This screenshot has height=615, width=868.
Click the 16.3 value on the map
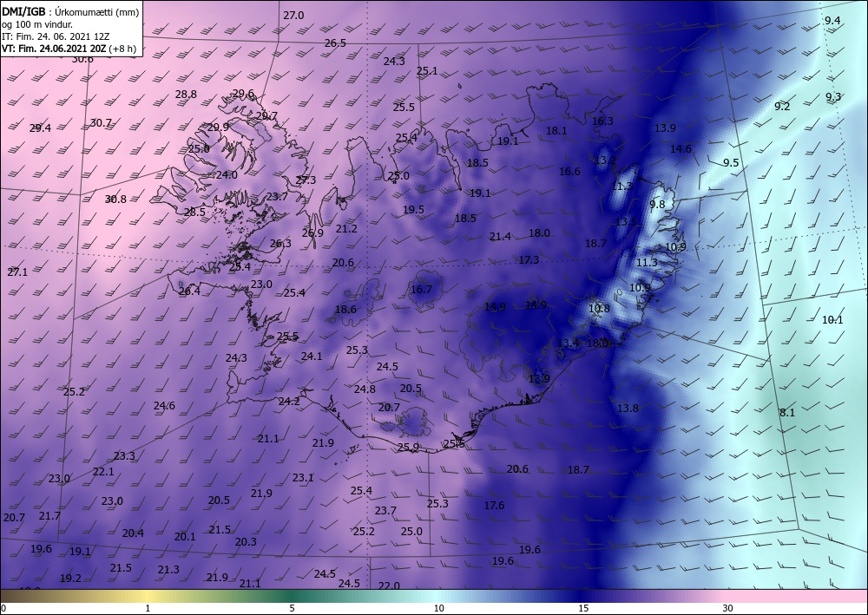point(602,121)
